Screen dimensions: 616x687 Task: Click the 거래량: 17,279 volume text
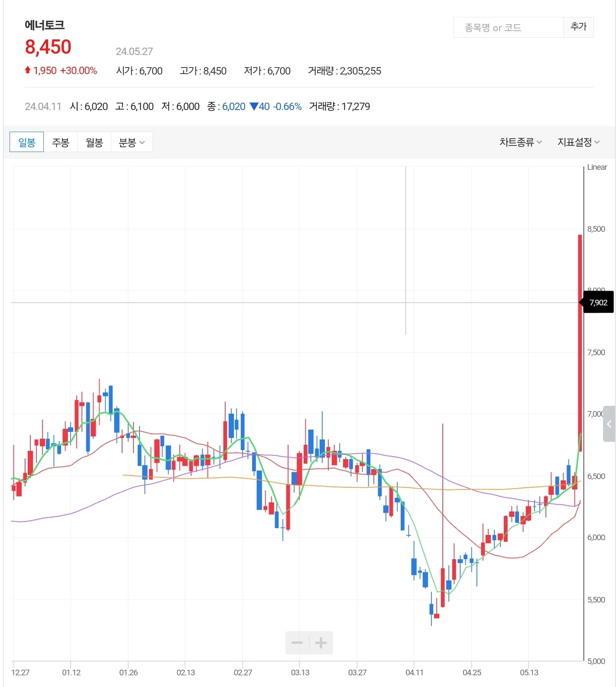pos(340,107)
